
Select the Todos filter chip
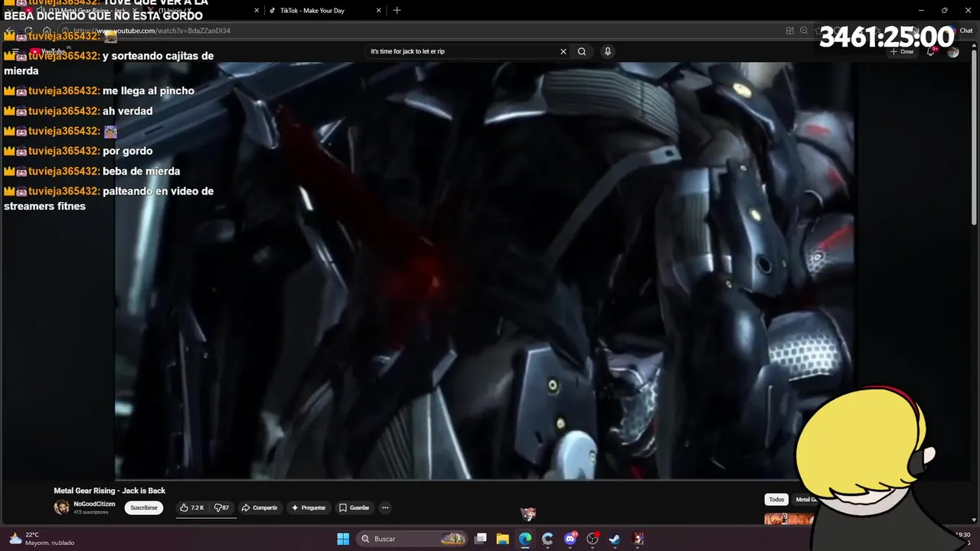pyautogui.click(x=776, y=500)
